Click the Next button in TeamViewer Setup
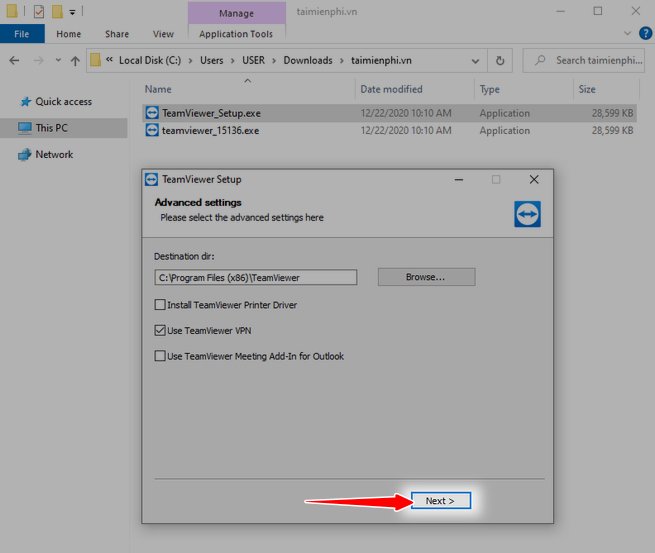655x553 pixels. pyautogui.click(x=441, y=500)
